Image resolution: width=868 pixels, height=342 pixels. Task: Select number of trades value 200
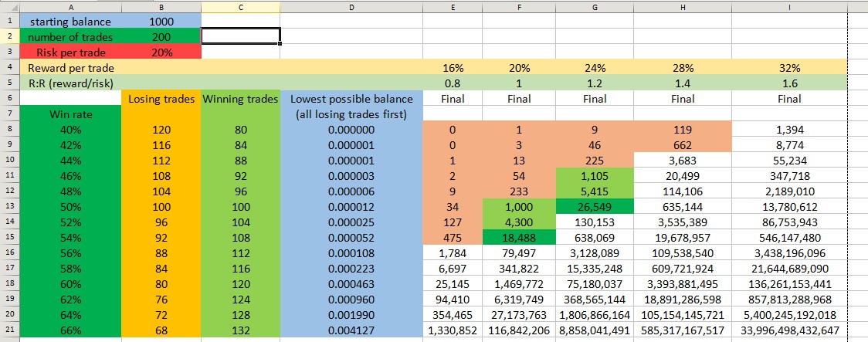[x=161, y=37]
